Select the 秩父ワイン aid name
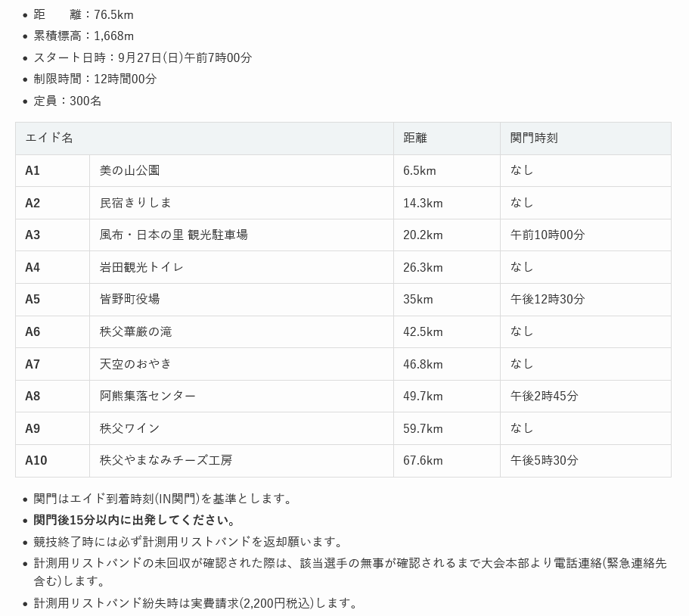This screenshot has height=616, width=689. [x=130, y=428]
